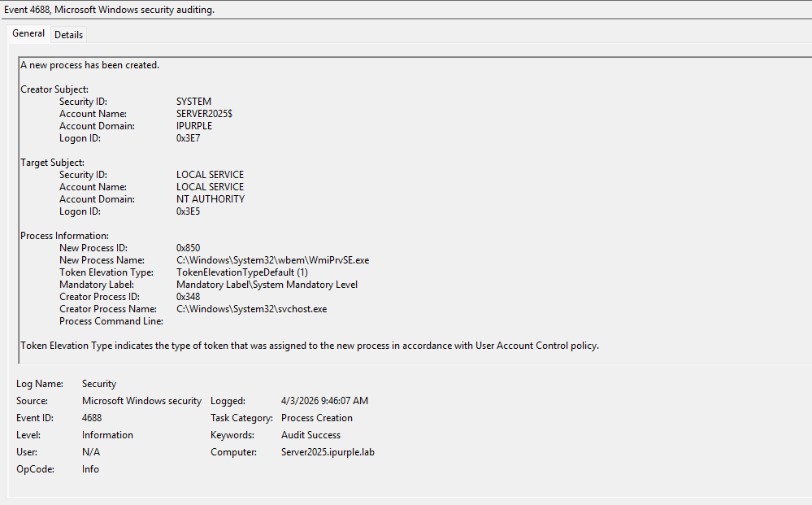This screenshot has width=812, height=505.
Task: Click the Logged timestamp 4/3/2026 9:46:07 AM
Action: tap(324, 401)
